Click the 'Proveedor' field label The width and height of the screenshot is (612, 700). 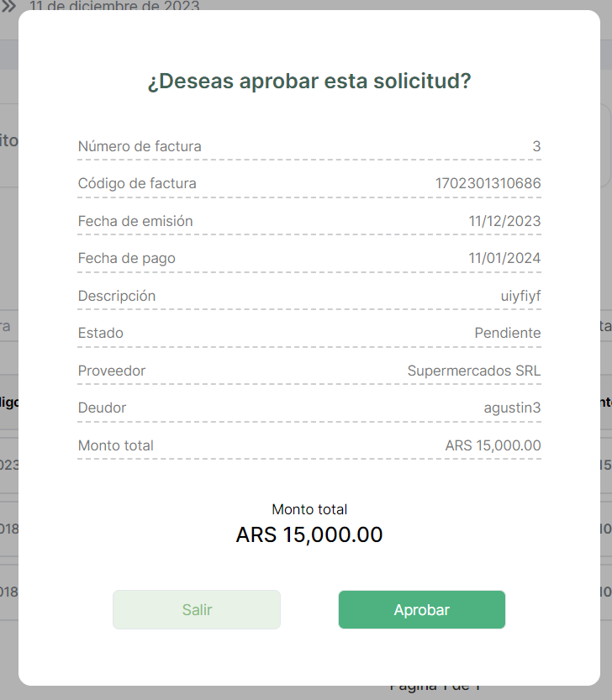click(112, 371)
